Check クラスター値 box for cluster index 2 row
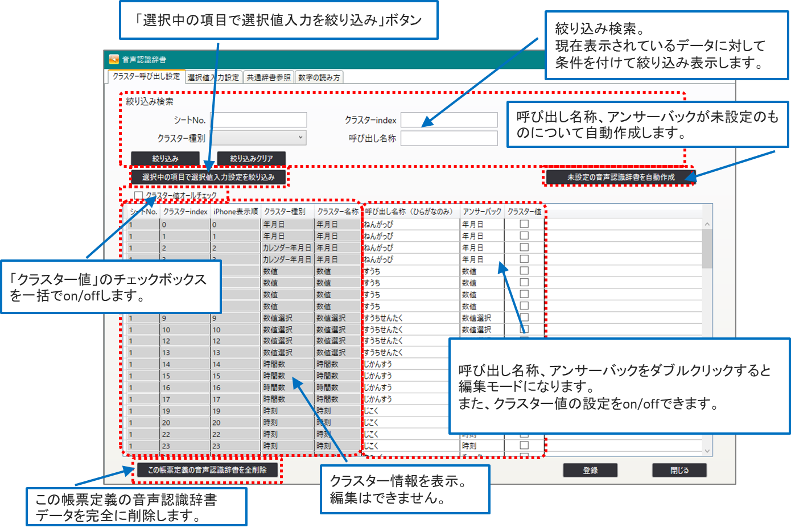Image resolution: width=791 pixels, height=532 pixels. pos(524,248)
